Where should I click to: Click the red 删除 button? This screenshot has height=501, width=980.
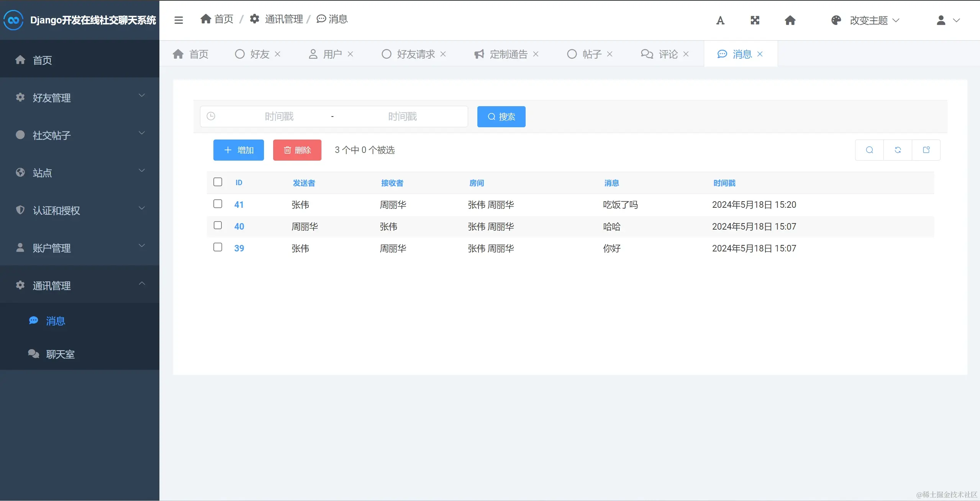(297, 150)
